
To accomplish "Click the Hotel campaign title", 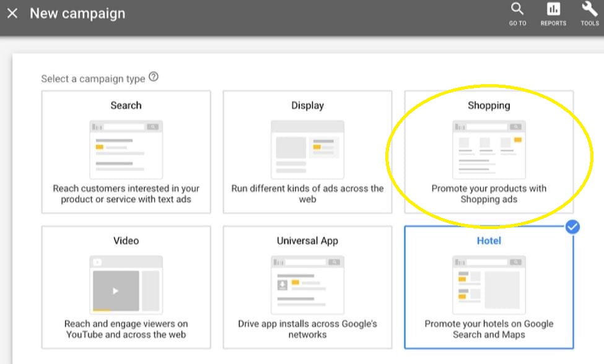I will pos(489,240).
